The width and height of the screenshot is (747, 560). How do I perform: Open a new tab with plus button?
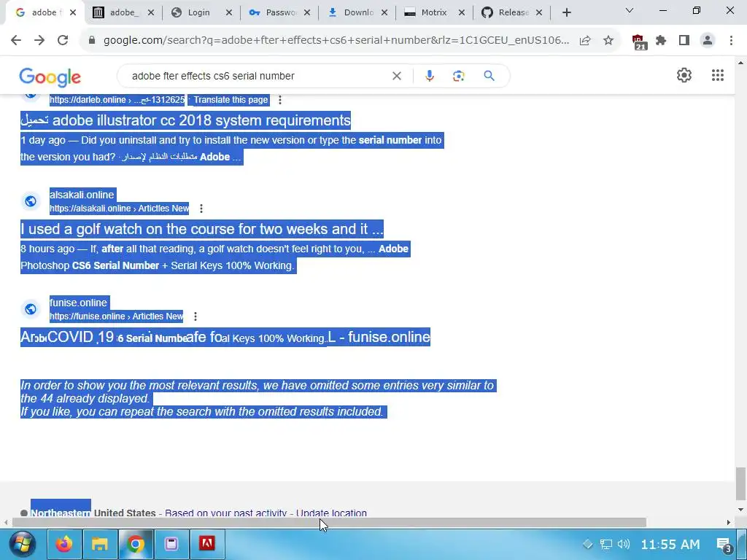coord(566,13)
